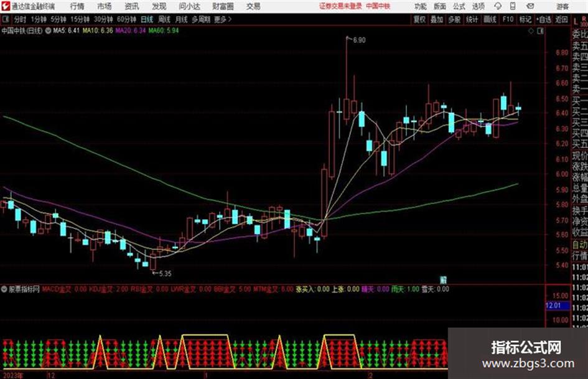588x379 pixels.
Task: Open the 交易 menu
Action: [x=253, y=6]
